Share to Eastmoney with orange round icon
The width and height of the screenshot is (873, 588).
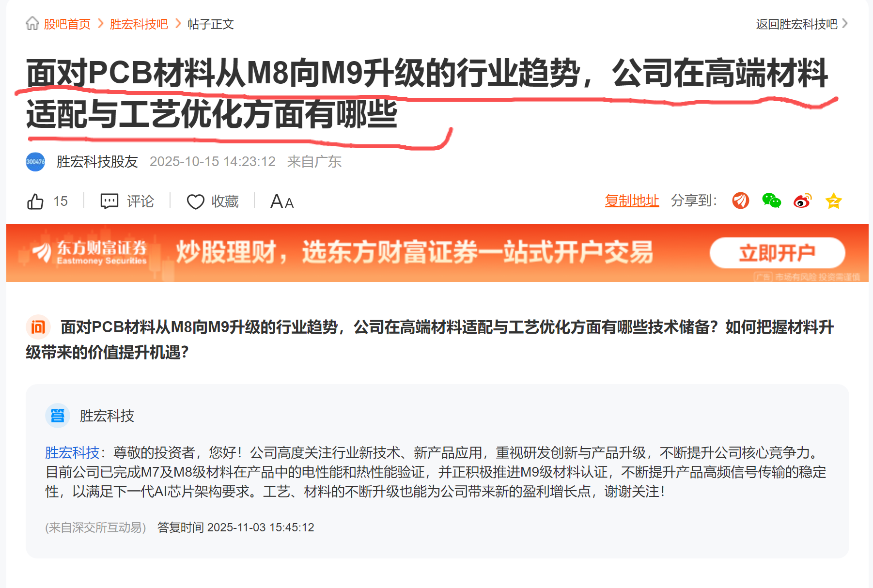(x=740, y=200)
